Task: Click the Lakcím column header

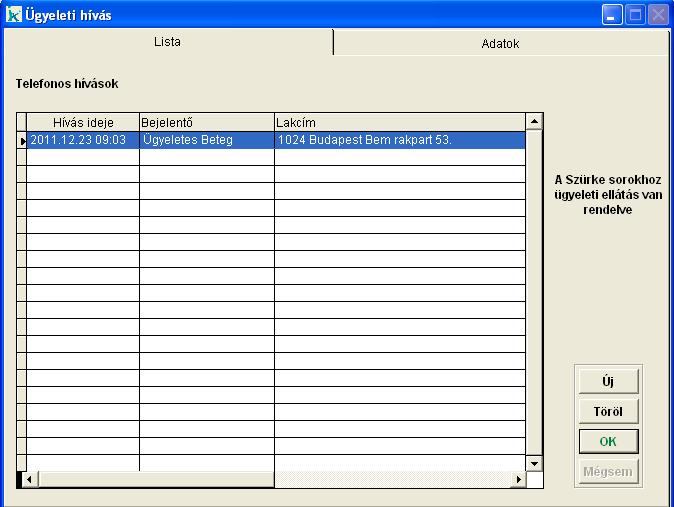Action: tap(399, 123)
